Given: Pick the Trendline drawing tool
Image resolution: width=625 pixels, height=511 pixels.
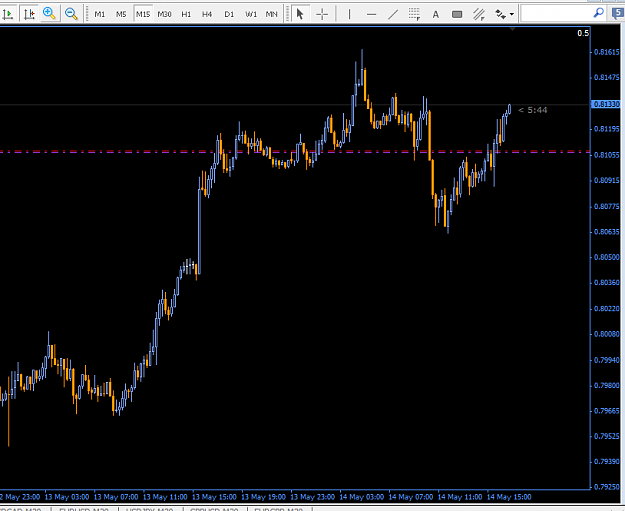Looking at the screenshot, I should click(393, 15).
